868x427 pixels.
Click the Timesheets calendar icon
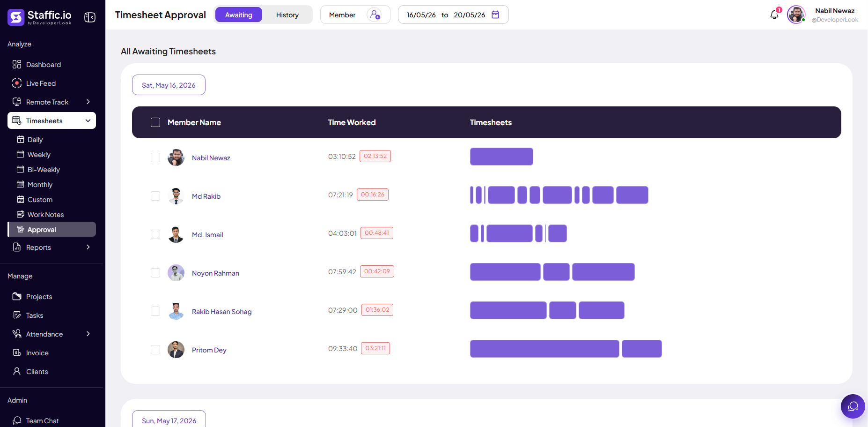pyautogui.click(x=17, y=120)
